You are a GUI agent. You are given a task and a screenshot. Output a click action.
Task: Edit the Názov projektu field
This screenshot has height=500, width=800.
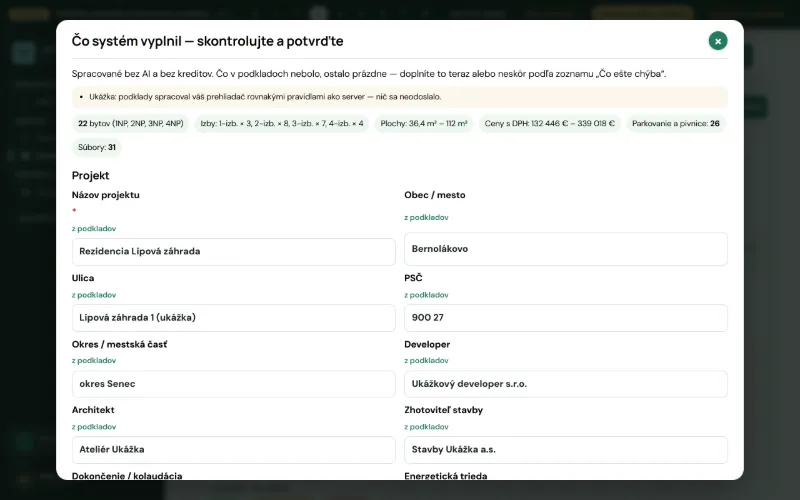(x=234, y=252)
